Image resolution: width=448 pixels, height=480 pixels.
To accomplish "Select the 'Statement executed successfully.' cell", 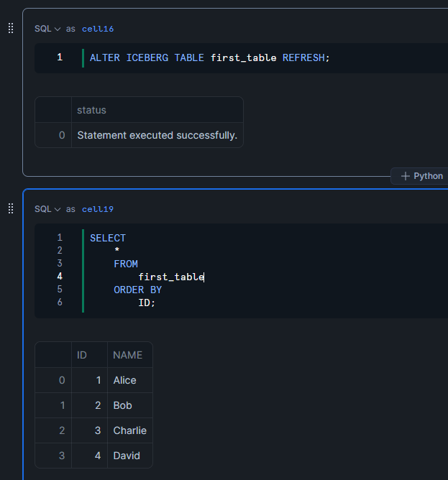I will [x=157, y=135].
